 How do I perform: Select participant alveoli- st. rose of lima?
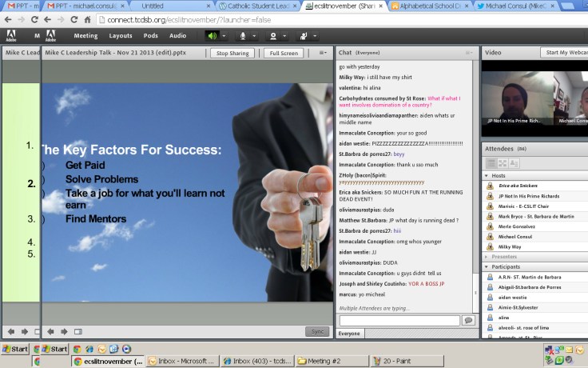(535, 328)
